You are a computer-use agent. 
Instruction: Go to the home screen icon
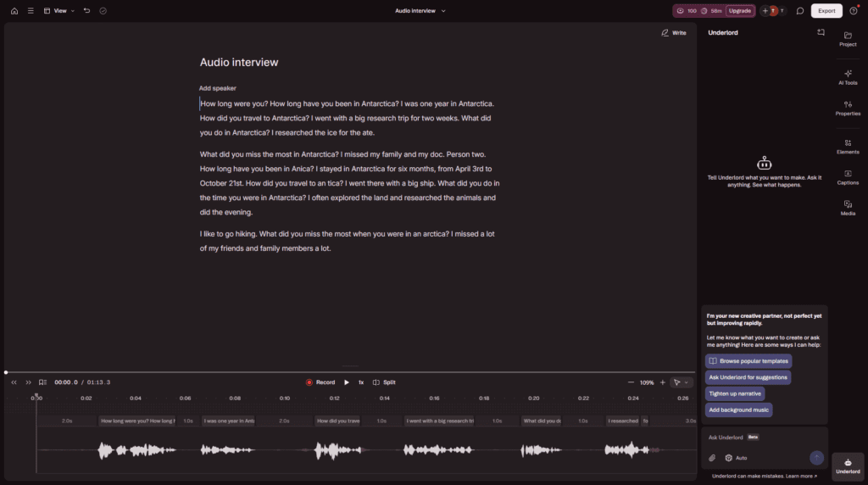[x=14, y=10]
